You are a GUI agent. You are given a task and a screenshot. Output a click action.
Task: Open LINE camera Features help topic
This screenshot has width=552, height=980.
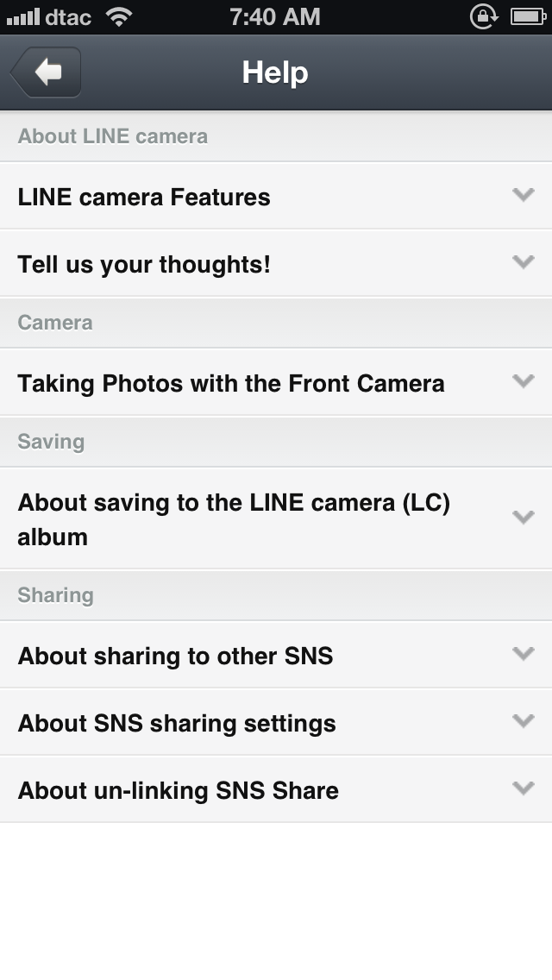pos(144,198)
